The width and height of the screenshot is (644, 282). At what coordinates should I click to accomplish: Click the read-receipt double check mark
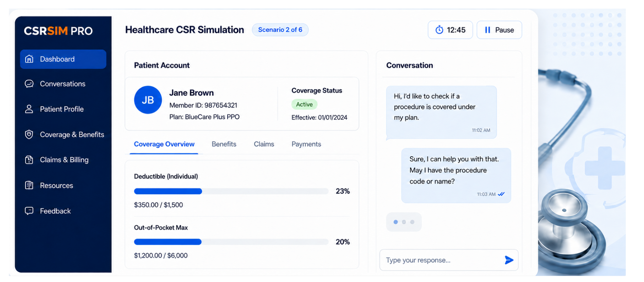pos(501,194)
